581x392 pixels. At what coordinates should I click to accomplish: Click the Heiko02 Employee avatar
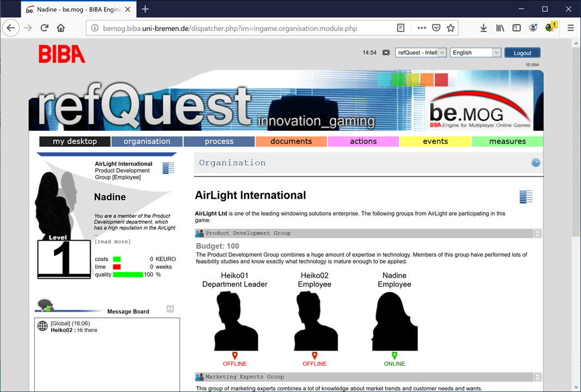pos(315,321)
